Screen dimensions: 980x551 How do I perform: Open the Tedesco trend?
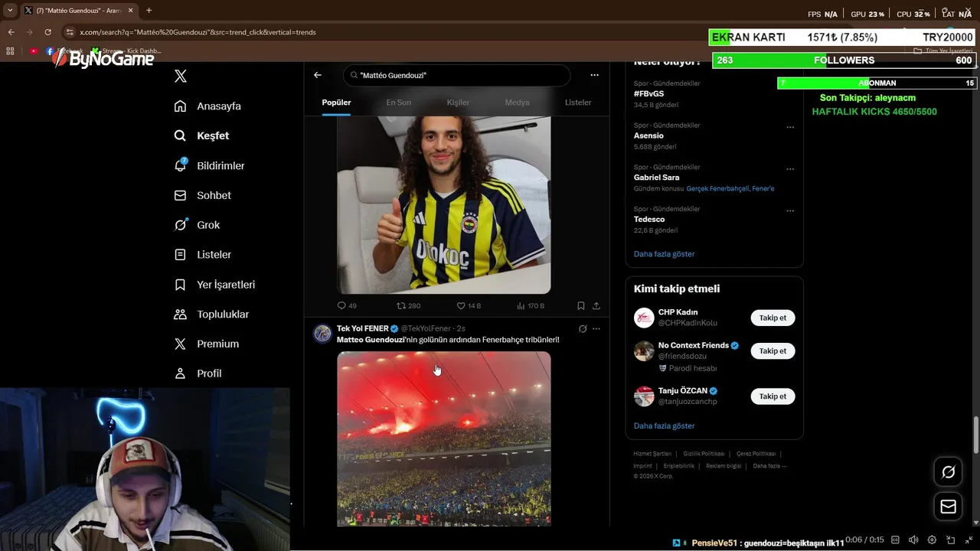[649, 219]
